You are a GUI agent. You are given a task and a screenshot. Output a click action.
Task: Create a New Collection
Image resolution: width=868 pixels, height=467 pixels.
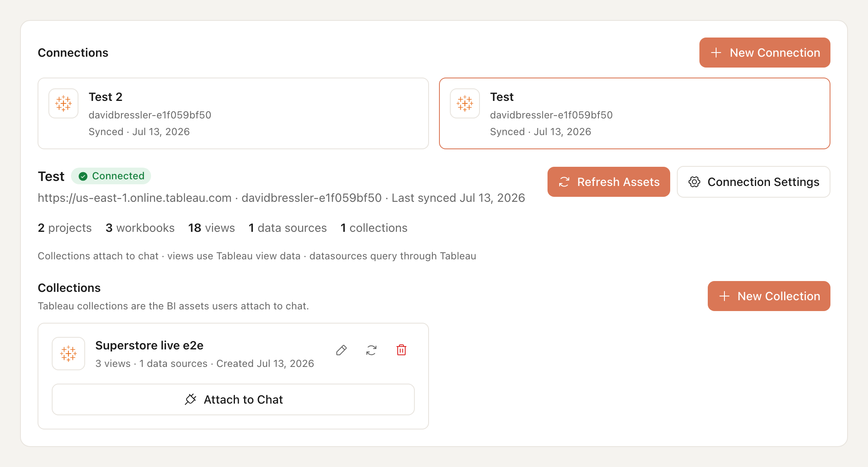click(769, 296)
